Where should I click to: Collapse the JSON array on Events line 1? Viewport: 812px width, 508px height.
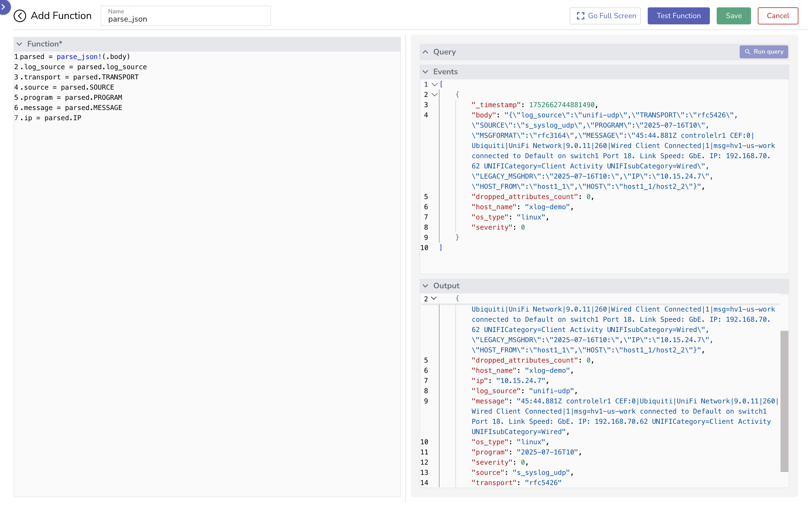pyautogui.click(x=434, y=84)
